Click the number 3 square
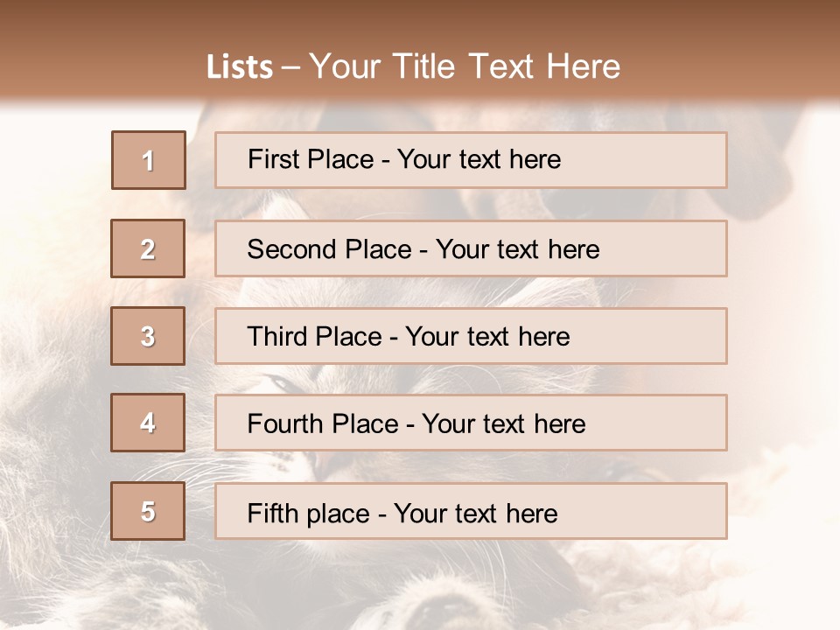The width and height of the screenshot is (840, 630). pyautogui.click(x=148, y=336)
